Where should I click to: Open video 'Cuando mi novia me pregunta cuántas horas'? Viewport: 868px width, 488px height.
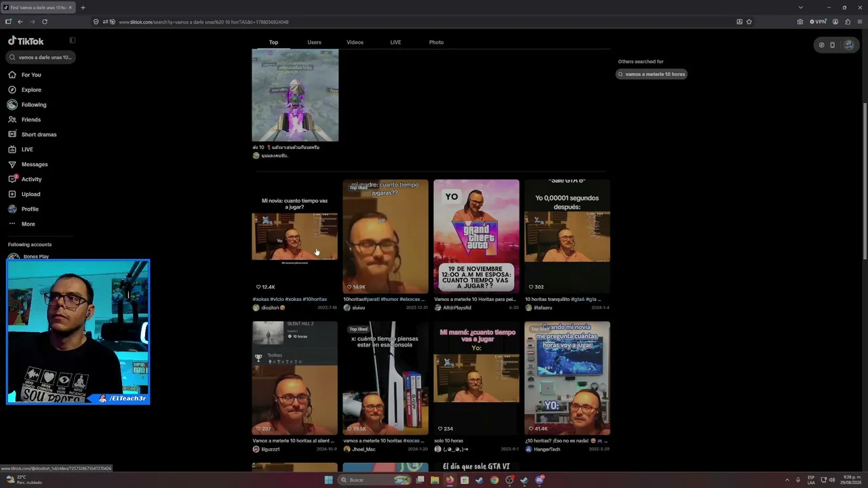pyautogui.click(x=567, y=378)
